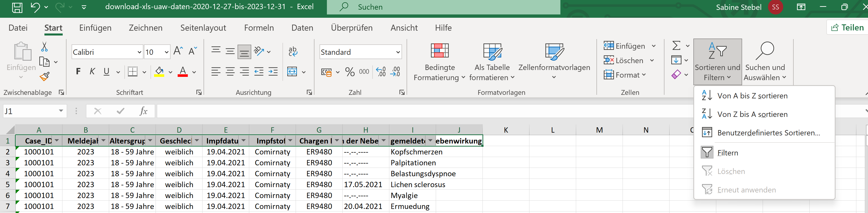Image resolution: width=868 pixels, height=213 pixels.
Task: Select the cell containing Lichen sclerosus
Action: coord(412,184)
